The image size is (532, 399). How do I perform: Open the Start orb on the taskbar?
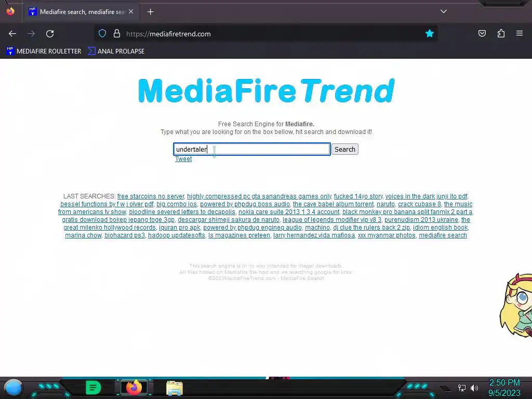[13, 388]
